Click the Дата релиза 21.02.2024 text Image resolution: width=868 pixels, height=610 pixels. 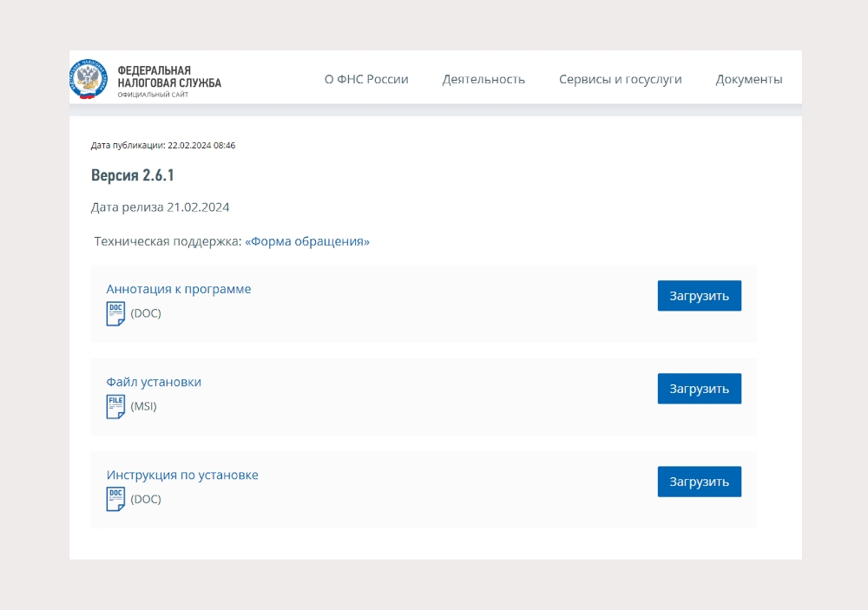160,207
